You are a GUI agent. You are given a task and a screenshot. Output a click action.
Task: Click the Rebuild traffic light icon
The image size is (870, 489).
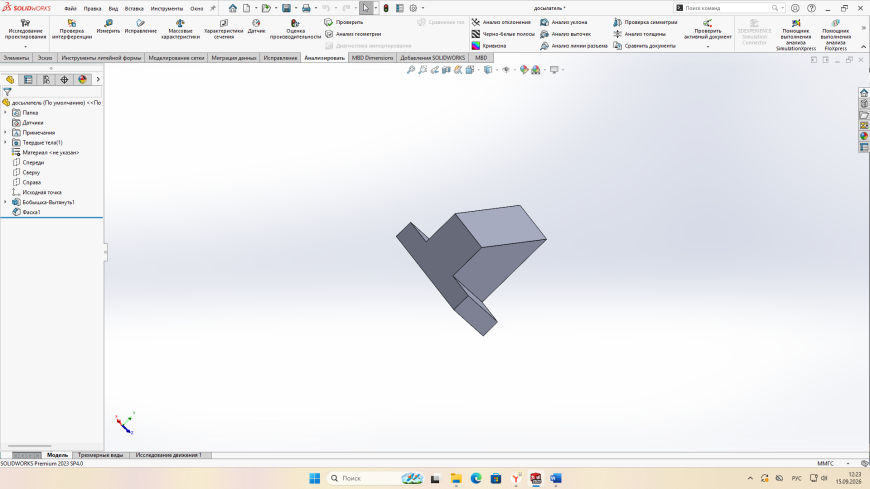coord(386,8)
